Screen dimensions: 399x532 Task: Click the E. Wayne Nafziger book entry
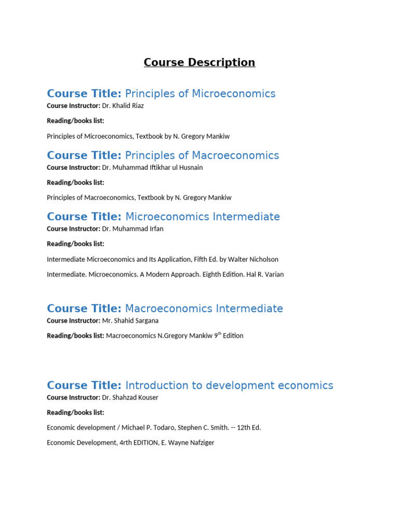click(x=130, y=443)
